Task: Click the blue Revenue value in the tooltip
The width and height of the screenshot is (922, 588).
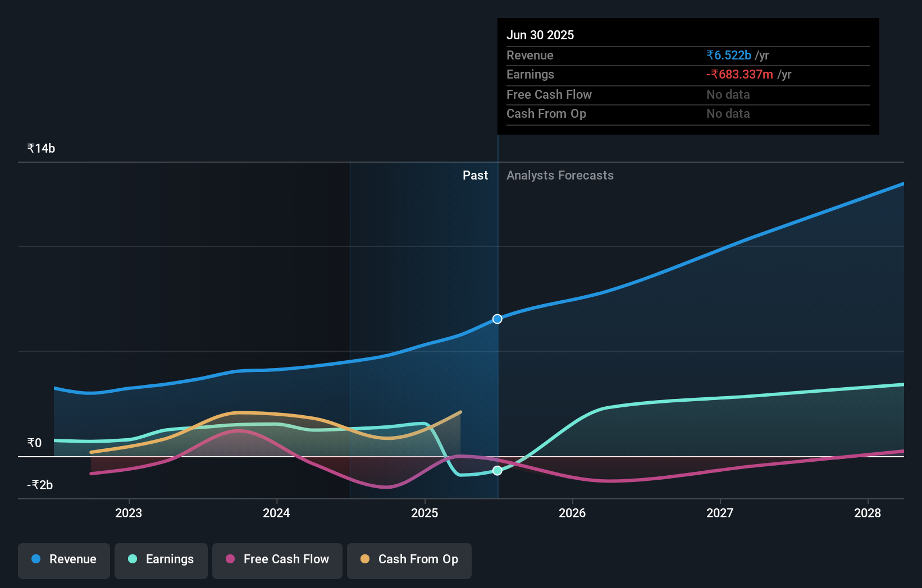Action: tap(728, 55)
